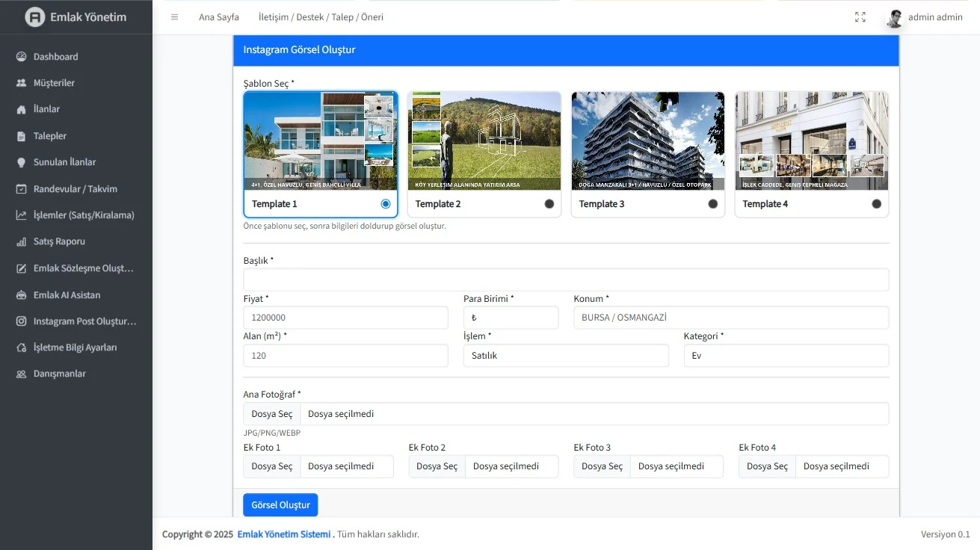Go to Ana Sayfa in top navigation

tap(219, 17)
